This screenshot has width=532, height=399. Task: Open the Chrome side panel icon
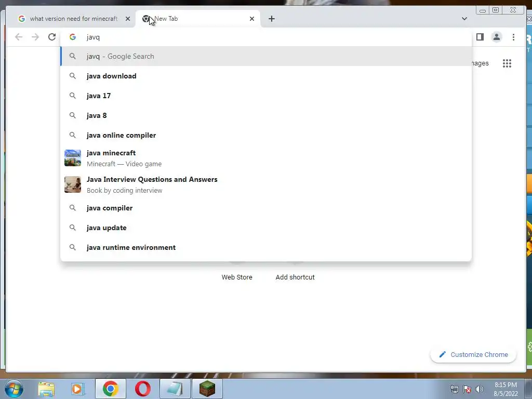pos(480,37)
